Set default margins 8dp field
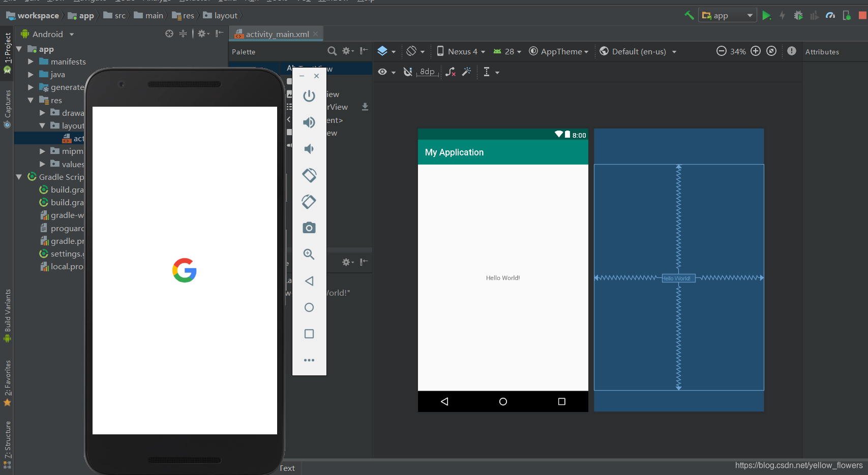Viewport: 868px width, 475px height. point(427,72)
